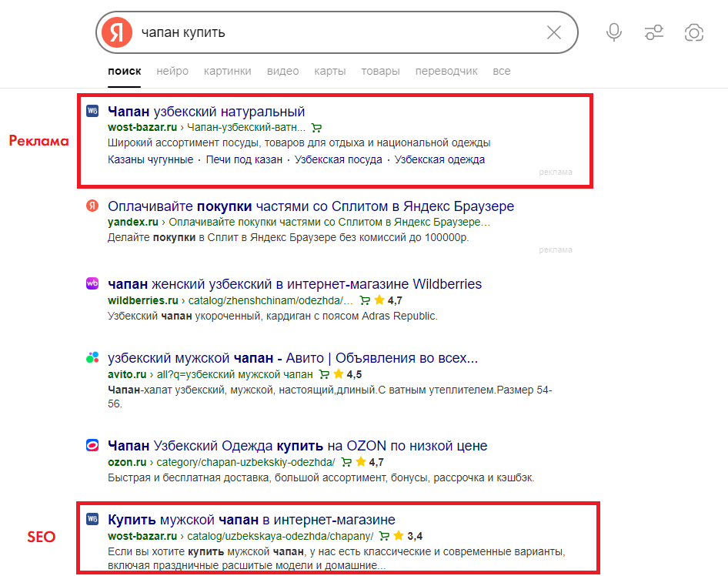Image resolution: width=728 pixels, height=576 pixels.
Task: Click the star rating 4,7 for Wildberries
Action: click(388, 300)
